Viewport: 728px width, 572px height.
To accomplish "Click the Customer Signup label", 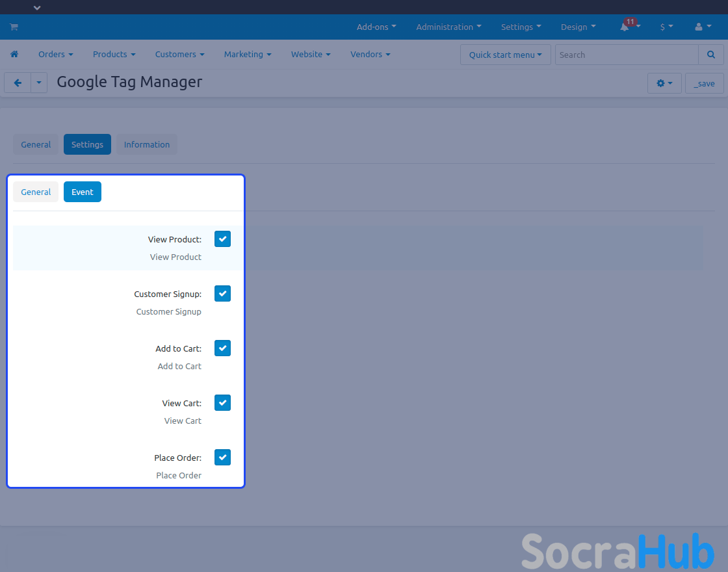I will (168, 294).
